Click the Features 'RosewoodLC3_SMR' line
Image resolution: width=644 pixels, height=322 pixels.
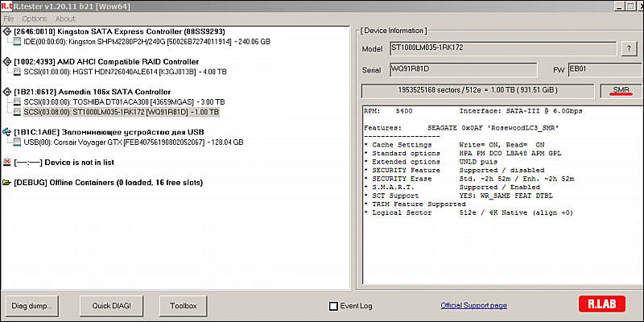tap(461, 128)
